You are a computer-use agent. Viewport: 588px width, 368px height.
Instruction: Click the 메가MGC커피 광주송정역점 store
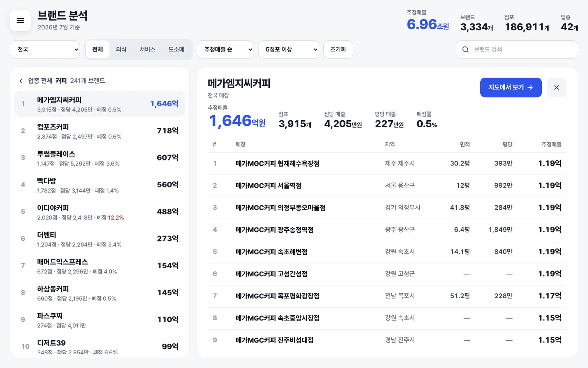point(275,230)
